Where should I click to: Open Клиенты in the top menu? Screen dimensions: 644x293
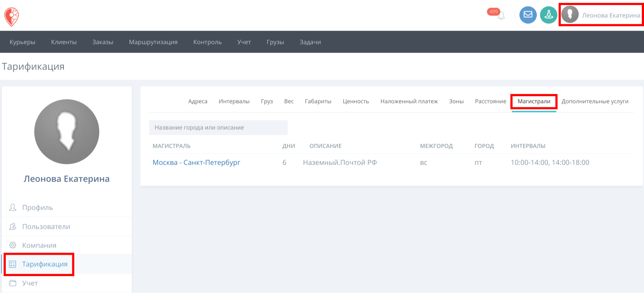tap(64, 42)
